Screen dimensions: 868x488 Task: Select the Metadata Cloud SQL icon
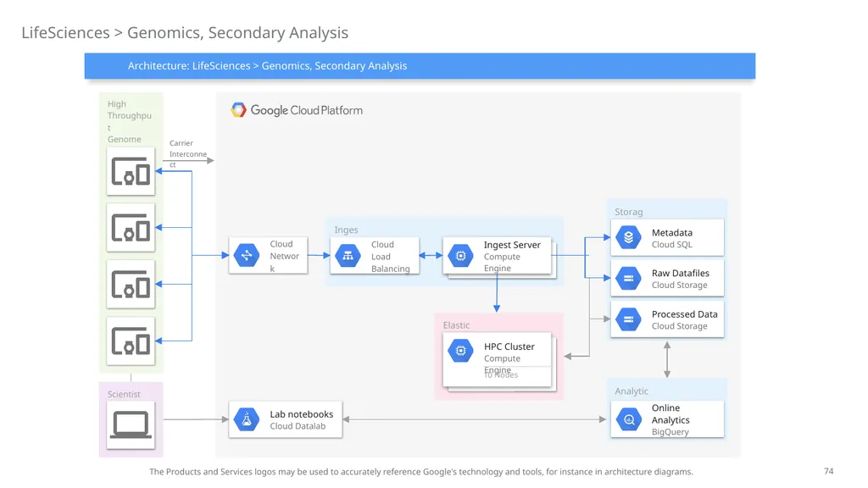[628, 237]
